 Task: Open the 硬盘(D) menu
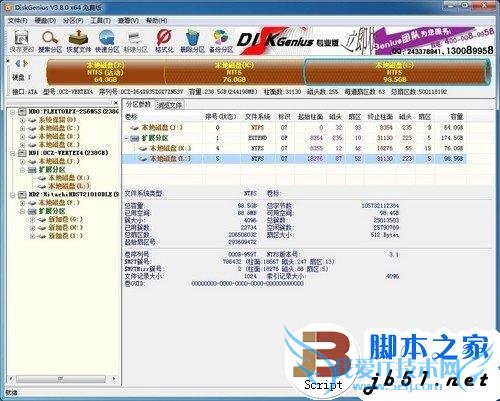pyautogui.click(x=45, y=20)
